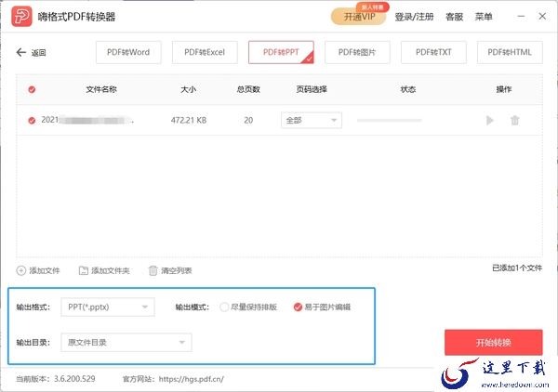Minimize the converter window
This screenshot has height=392, width=558.
click(521, 17)
